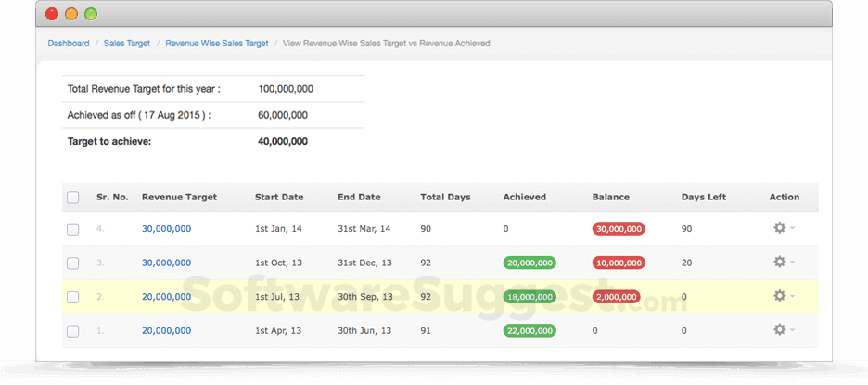This screenshot has width=868, height=385.
Task: Open Revenue Wise Sales Target breadcrumb
Action: pyautogui.click(x=217, y=44)
